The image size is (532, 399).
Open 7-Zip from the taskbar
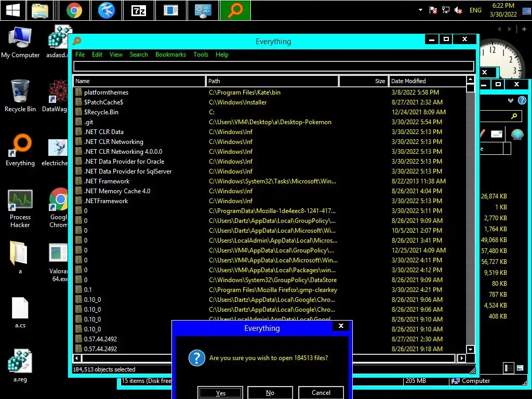[x=138, y=10]
